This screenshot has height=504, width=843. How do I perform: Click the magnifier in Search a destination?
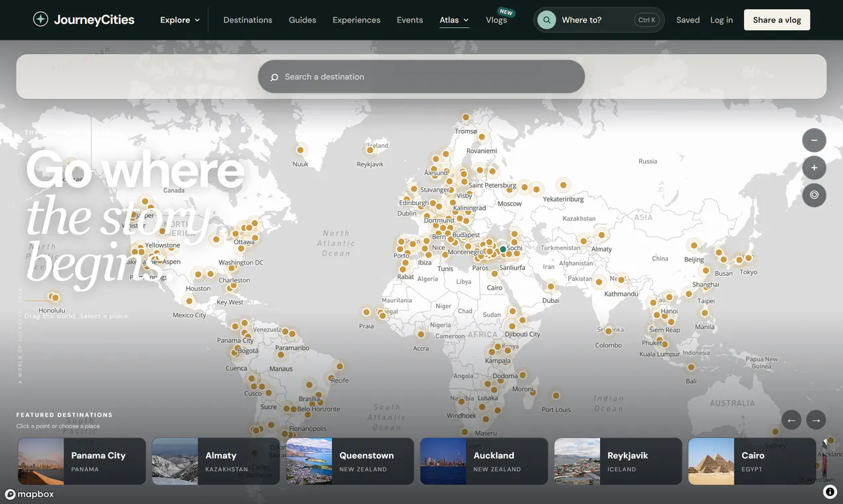click(x=274, y=77)
